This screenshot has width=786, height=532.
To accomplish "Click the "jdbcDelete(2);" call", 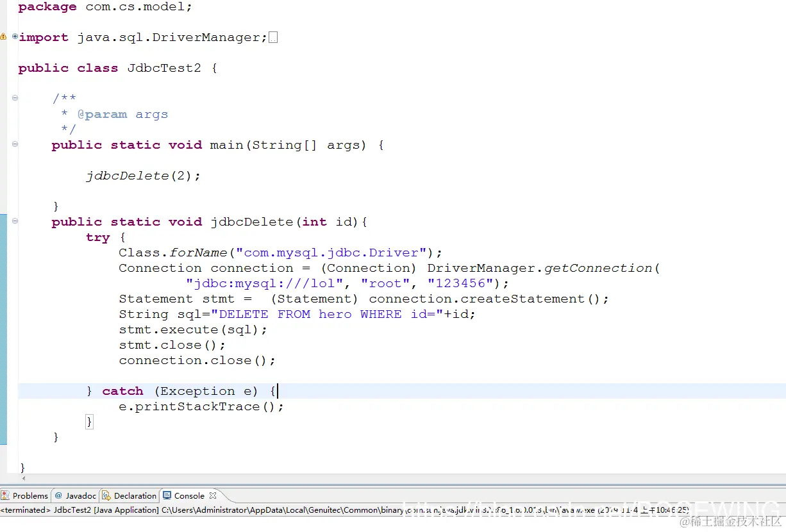I will pyautogui.click(x=144, y=176).
